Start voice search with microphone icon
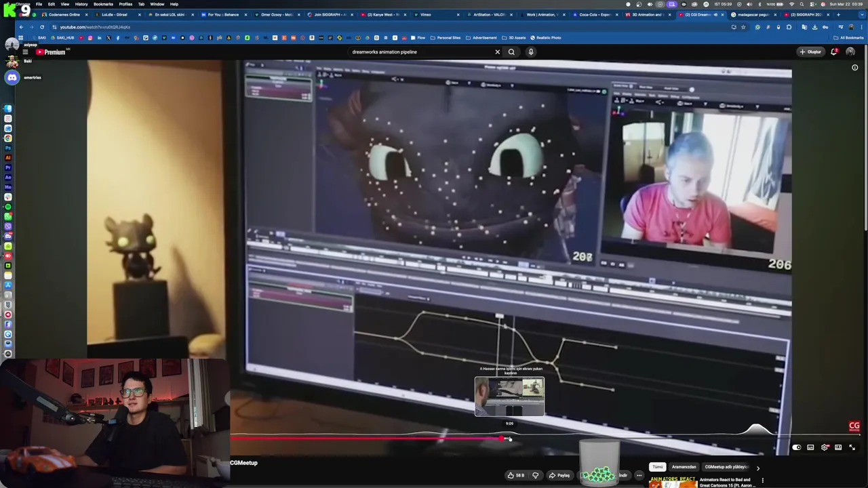This screenshot has height=488, width=868. (531, 52)
